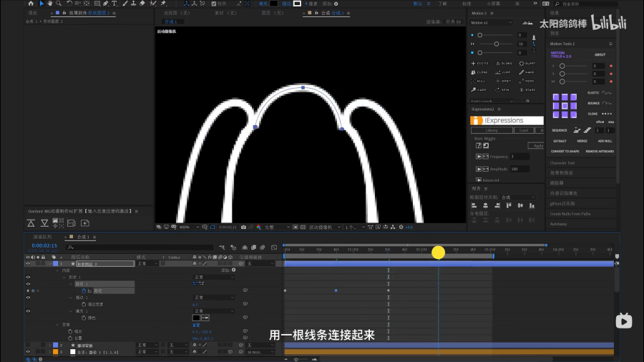Select the Hand tool
This screenshot has height=362, width=644.
(x=49, y=4)
